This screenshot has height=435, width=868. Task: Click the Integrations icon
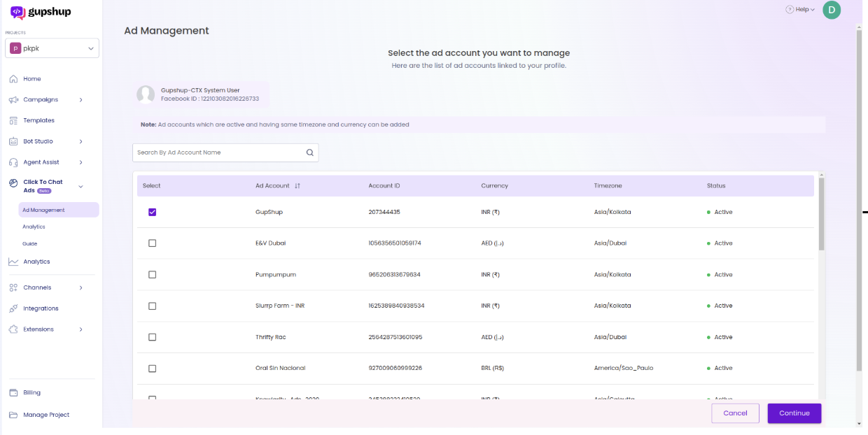[x=13, y=308]
